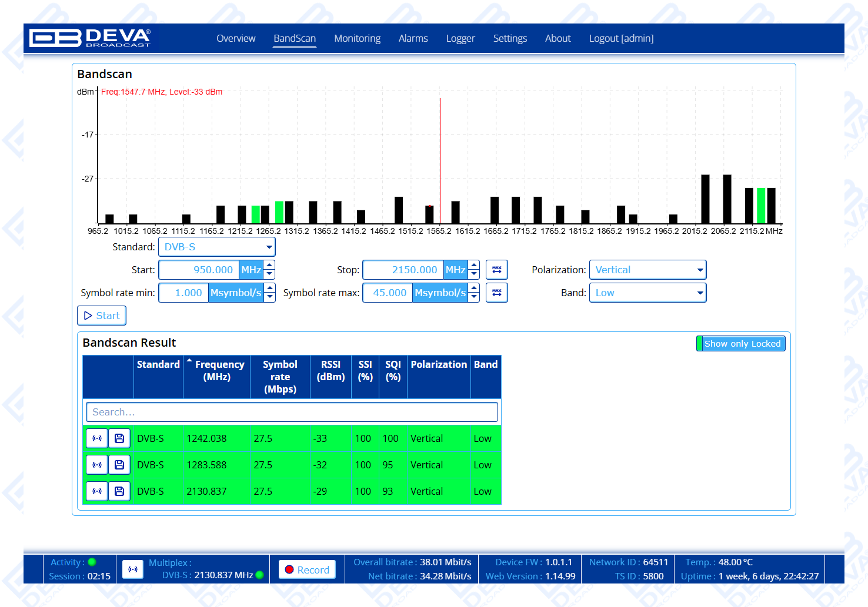The width and height of the screenshot is (868, 607).
Task: Save the 2130.837 MHz scan result
Action: (119, 491)
